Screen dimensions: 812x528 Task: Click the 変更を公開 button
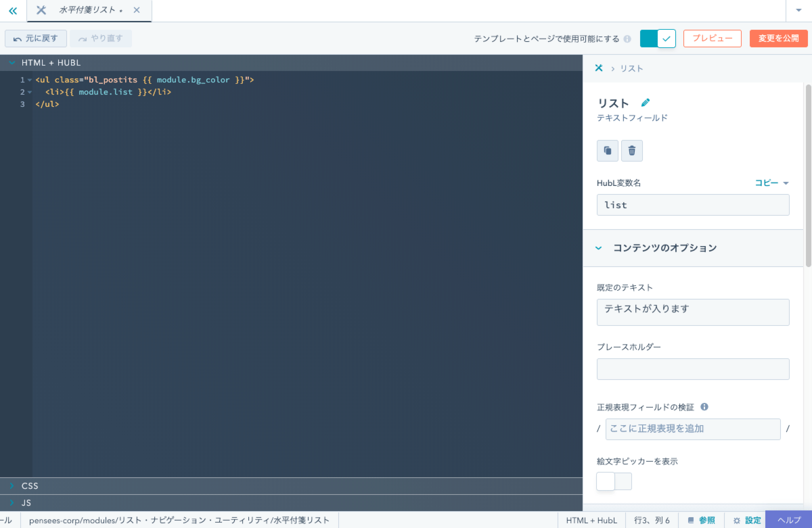tap(778, 39)
